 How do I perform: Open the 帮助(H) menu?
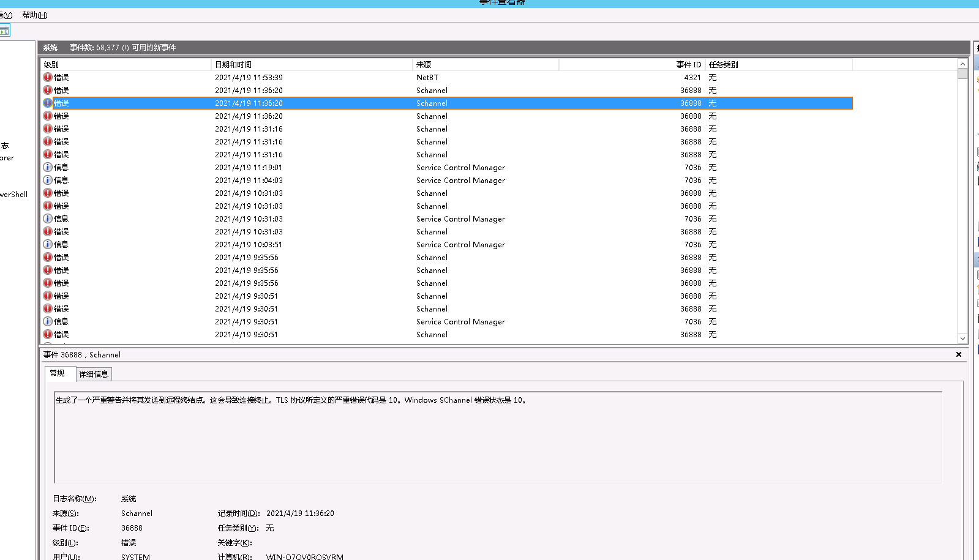pyautogui.click(x=34, y=15)
